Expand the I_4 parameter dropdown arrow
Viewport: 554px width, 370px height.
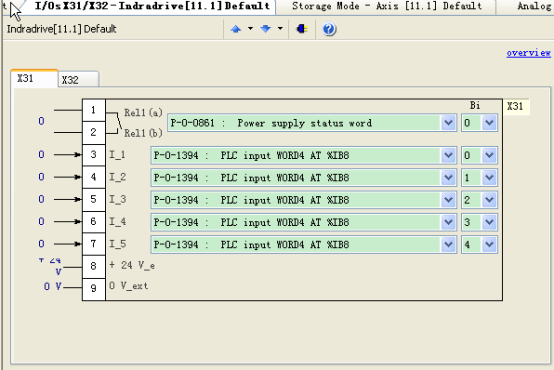[x=448, y=222]
